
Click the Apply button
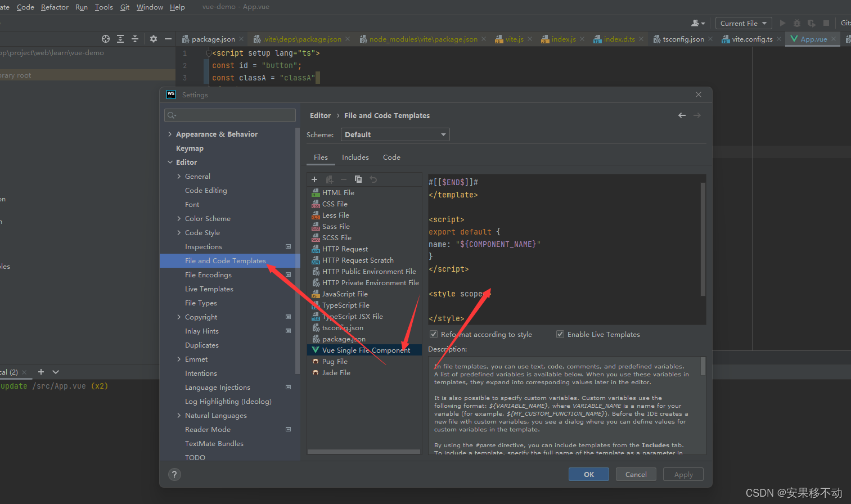(x=683, y=474)
